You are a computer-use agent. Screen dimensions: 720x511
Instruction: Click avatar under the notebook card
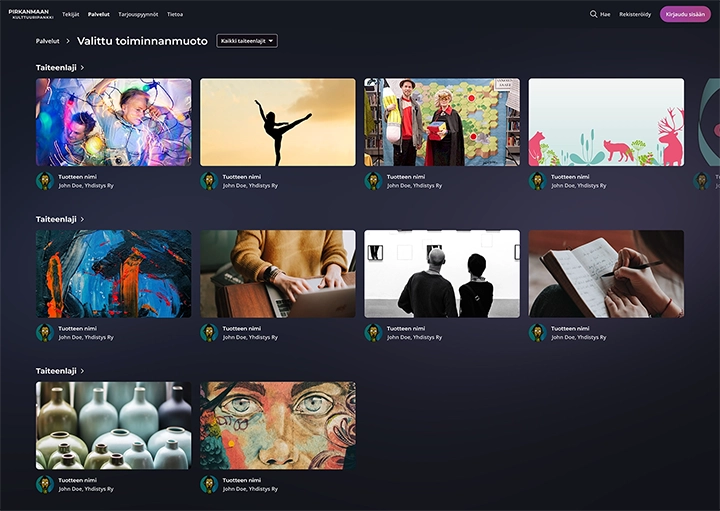coord(537,332)
